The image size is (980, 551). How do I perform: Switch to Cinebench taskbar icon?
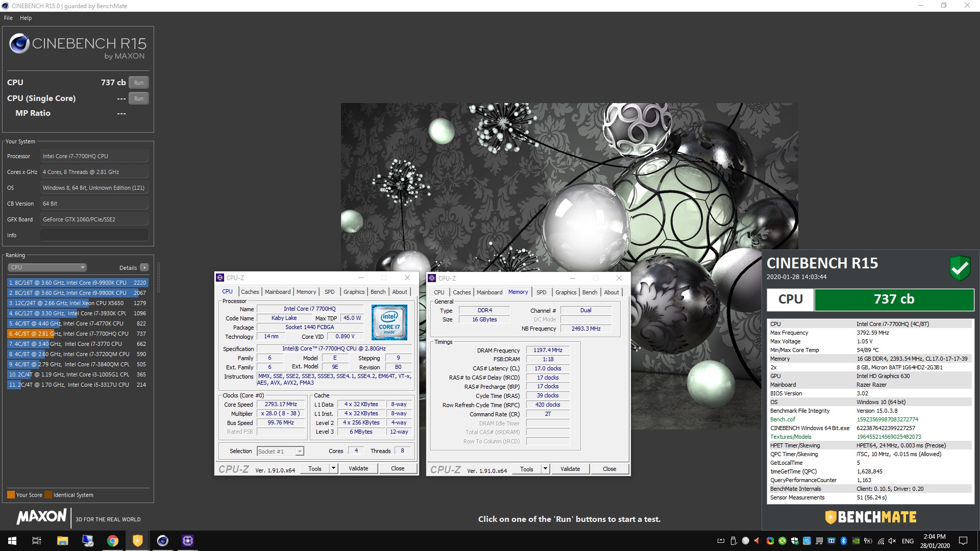click(163, 541)
